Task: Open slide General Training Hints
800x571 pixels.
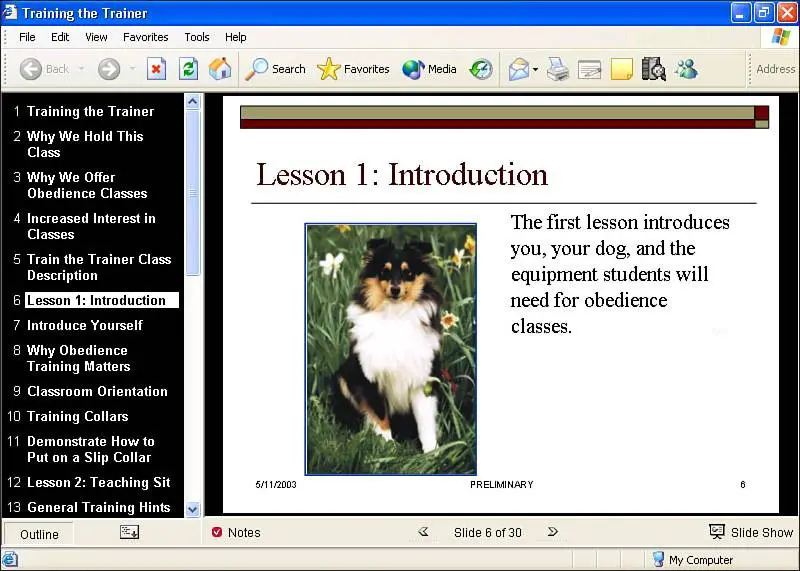Action: point(98,507)
